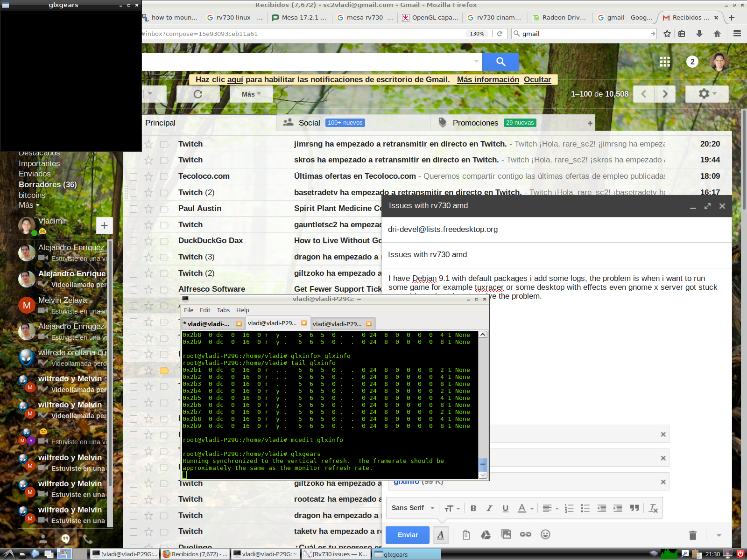Open a new Firefox tab
This screenshot has width=747, height=560.
click(x=732, y=18)
